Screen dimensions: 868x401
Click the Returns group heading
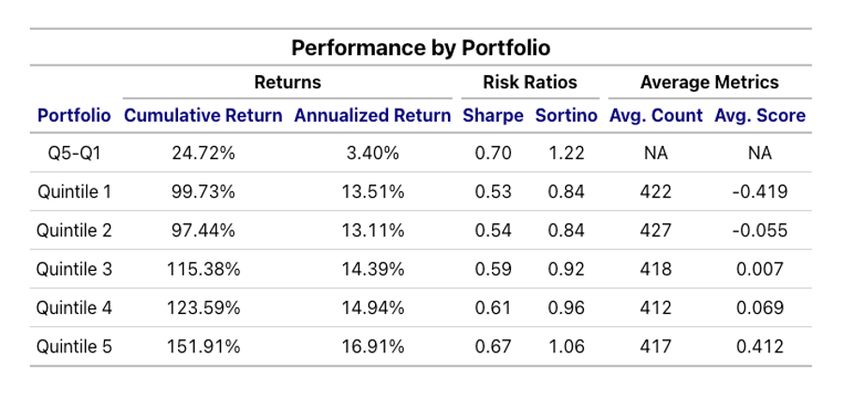coord(288,82)
